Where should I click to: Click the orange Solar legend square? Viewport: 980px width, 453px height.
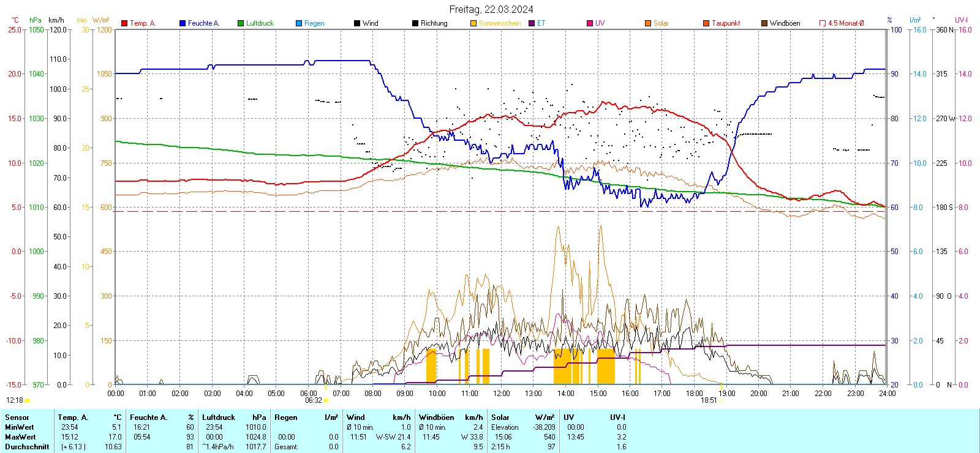pos(648,23)
